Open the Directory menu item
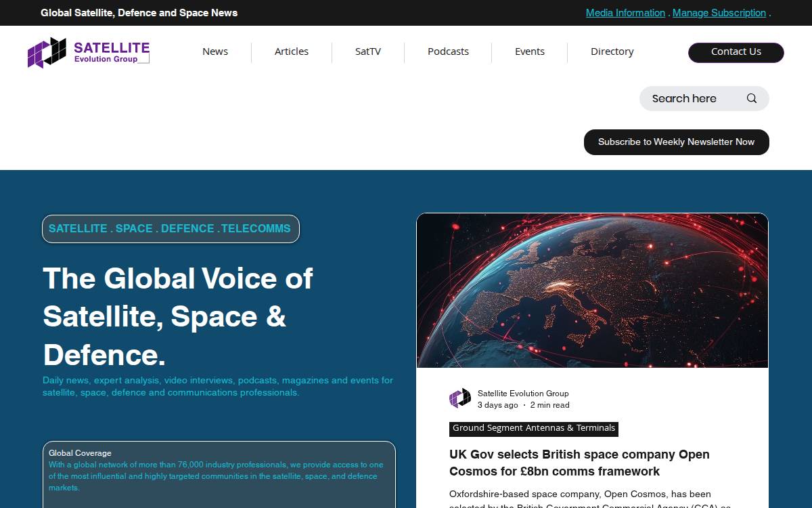 tap(612, 51)
